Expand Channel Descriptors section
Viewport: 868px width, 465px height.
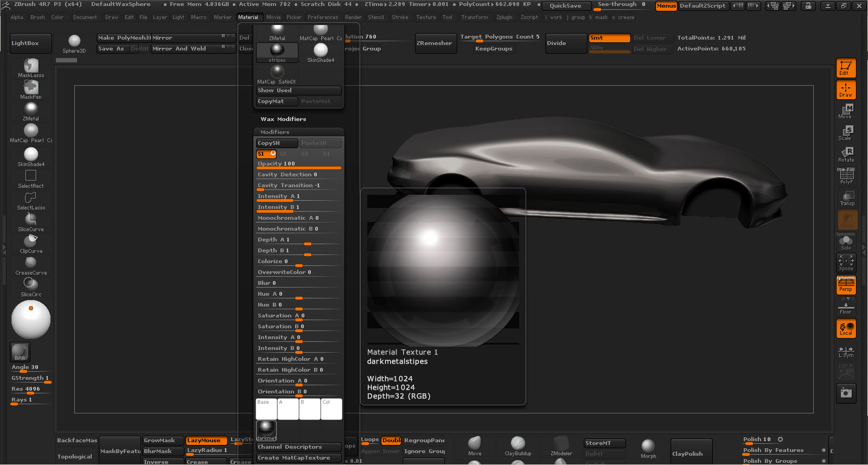pyautogui.click(x=298, y=447)
